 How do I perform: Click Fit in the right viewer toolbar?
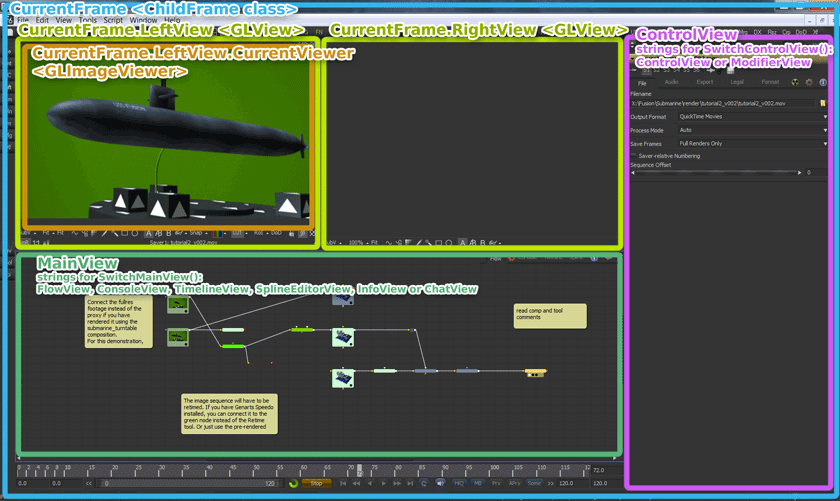pyautogui.click(x=375, y=243)
